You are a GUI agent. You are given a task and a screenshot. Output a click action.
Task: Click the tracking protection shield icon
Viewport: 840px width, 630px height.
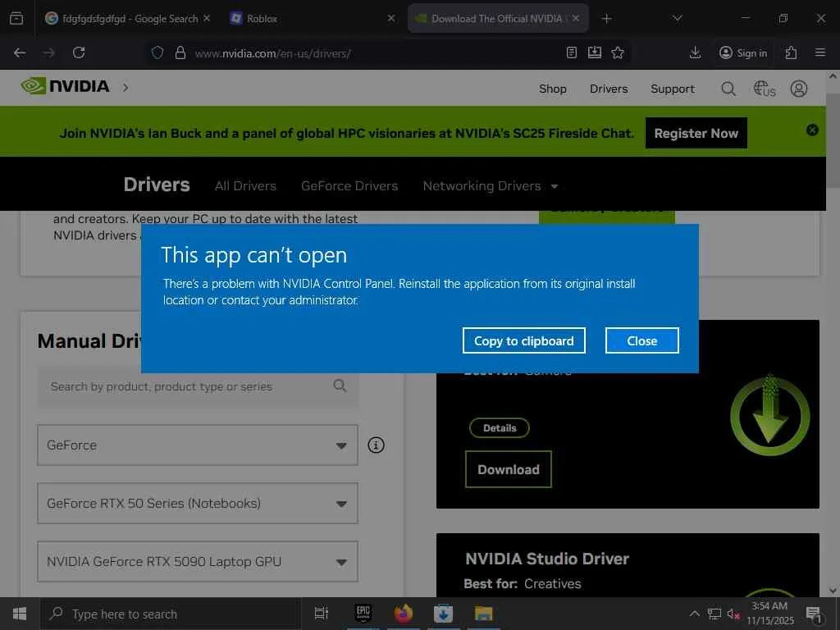click(157, 53)
